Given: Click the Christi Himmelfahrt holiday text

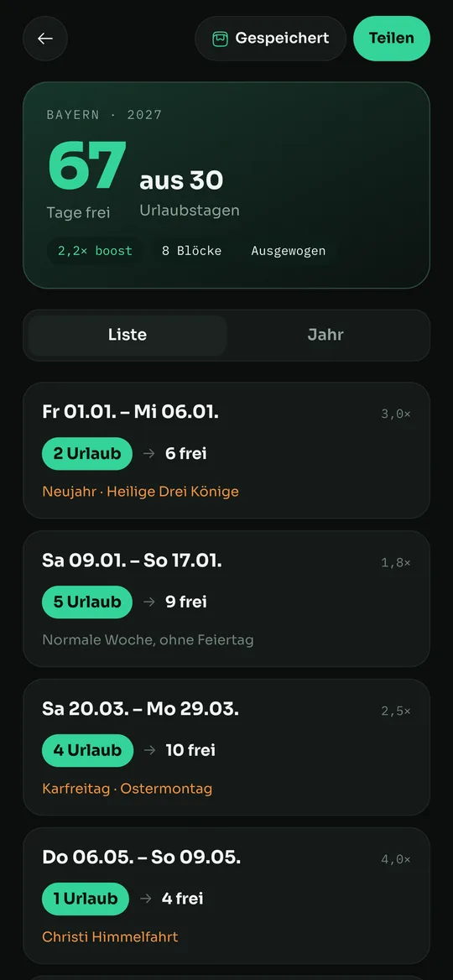Looking at the screenshot, I should [110, 937].
